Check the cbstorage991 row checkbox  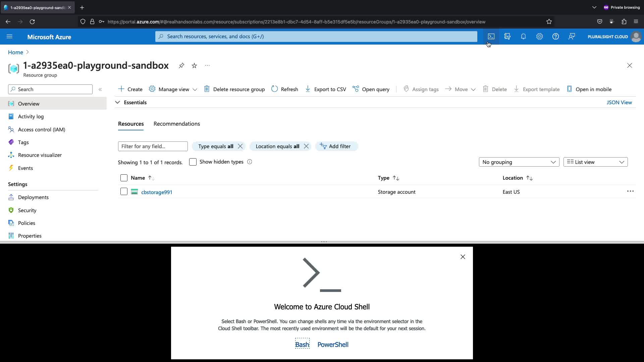[x=124, y=192]
